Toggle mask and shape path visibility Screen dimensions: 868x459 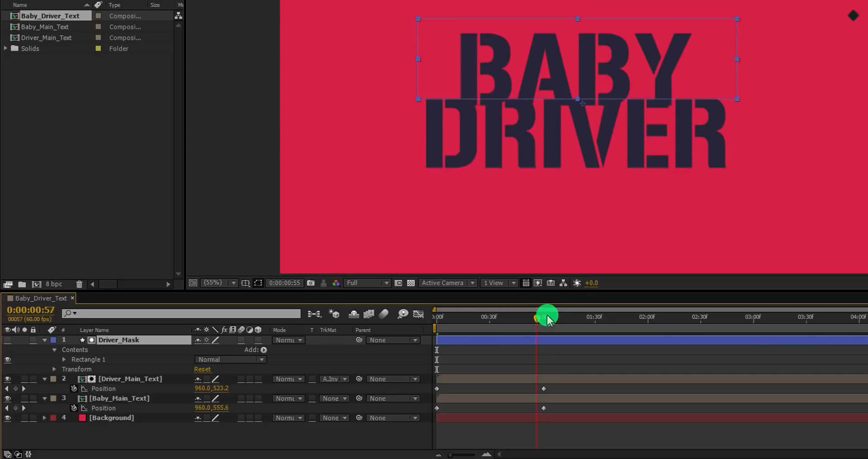[258, 283]
